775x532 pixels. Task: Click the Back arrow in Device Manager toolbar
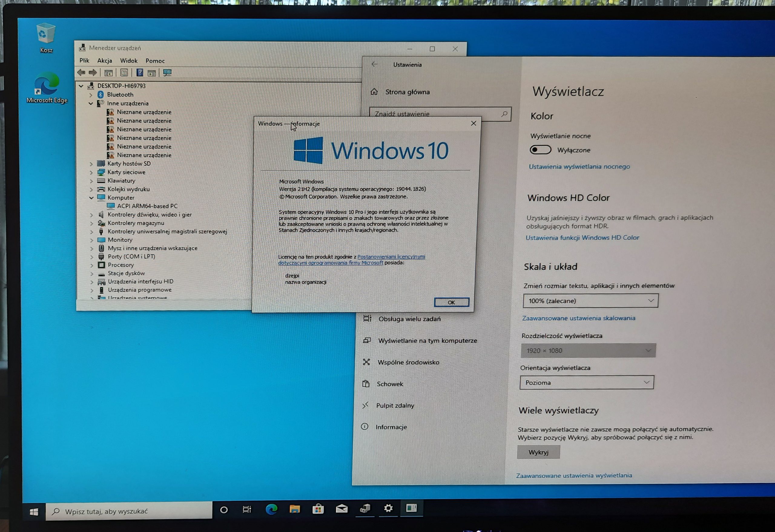click(x=81, y=72)
